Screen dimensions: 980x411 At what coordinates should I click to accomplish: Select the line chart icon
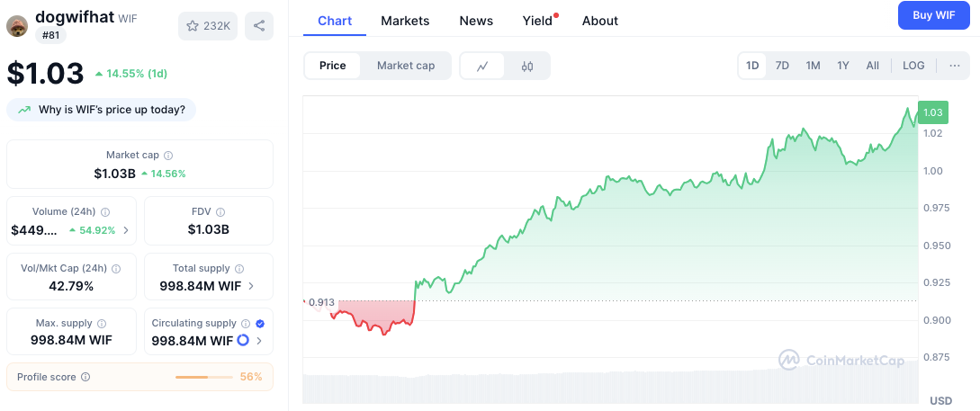[483, 66]
